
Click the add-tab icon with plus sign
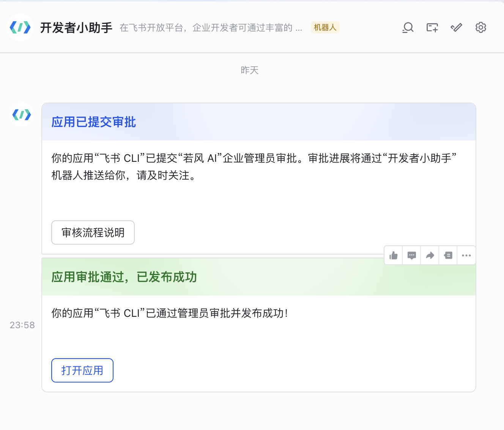click(432, 27)
